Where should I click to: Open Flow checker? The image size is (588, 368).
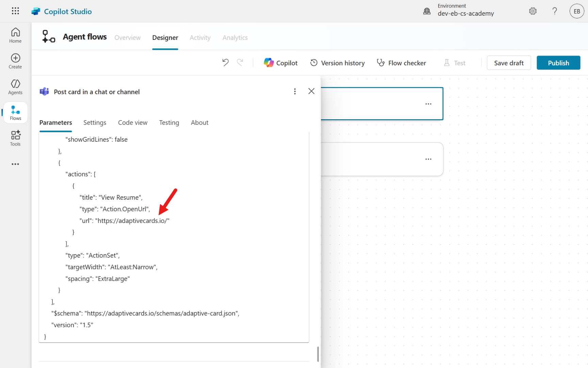[402, 63]
